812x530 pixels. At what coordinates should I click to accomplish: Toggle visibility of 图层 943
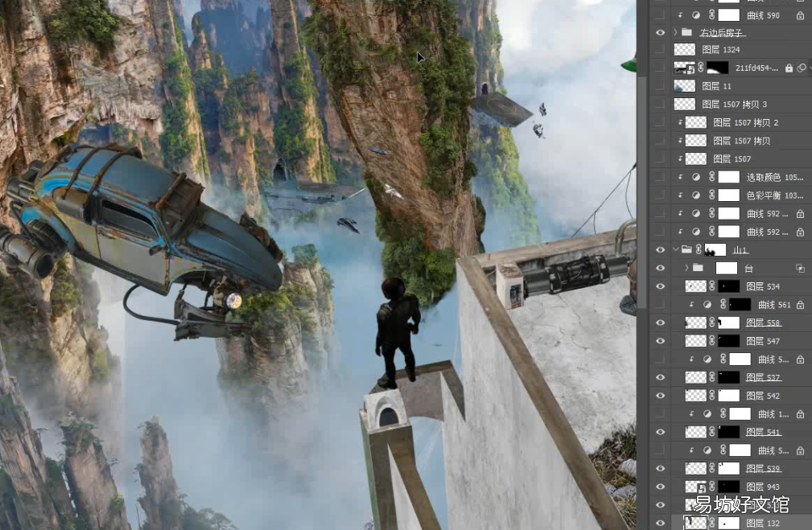[x=660, y=486]
